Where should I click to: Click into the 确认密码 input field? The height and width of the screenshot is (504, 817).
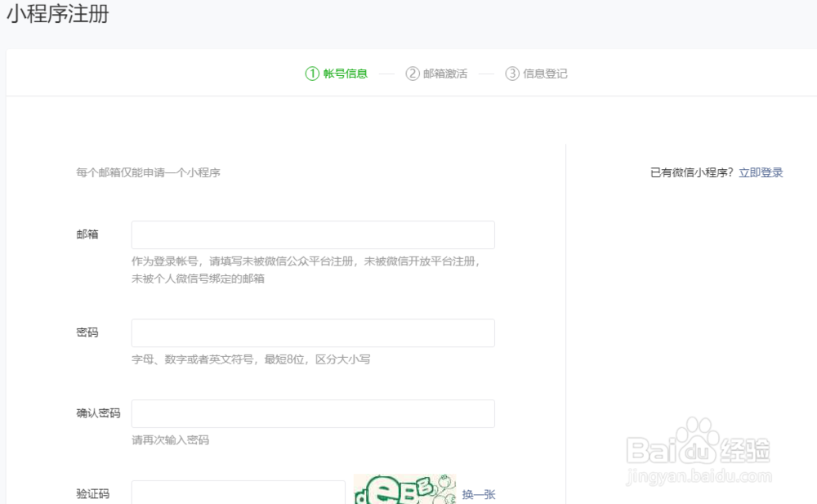(x=313, y=413)
